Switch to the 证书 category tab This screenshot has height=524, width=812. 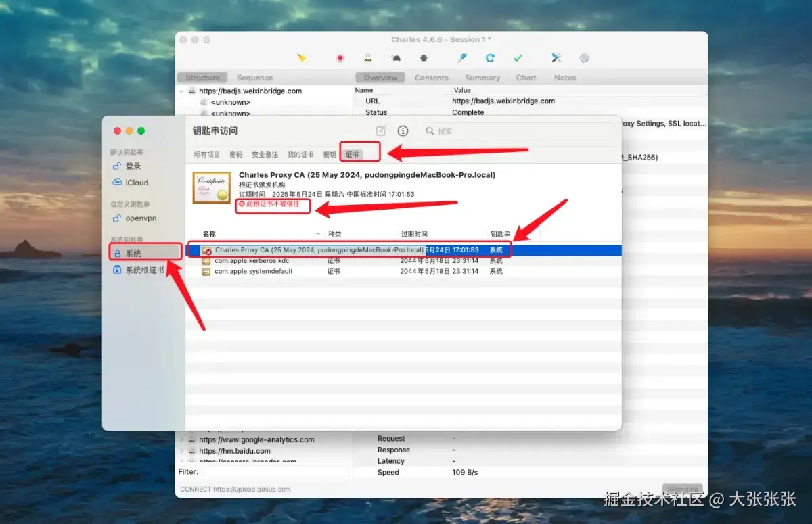point(352,154)
